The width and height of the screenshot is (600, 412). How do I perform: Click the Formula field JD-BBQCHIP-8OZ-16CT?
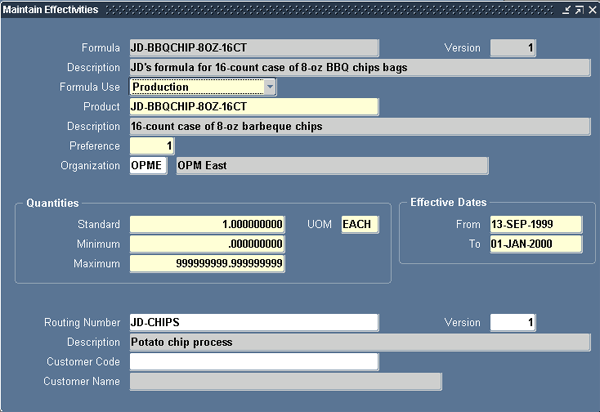253,48
